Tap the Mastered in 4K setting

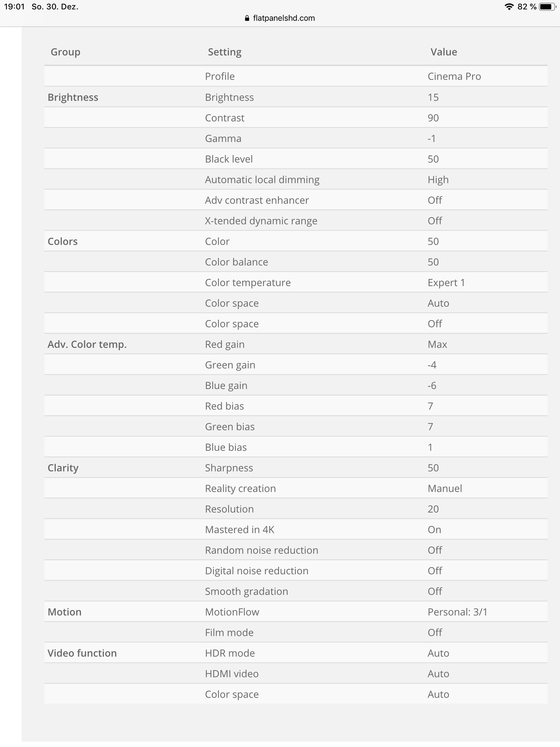coord(239,529)
